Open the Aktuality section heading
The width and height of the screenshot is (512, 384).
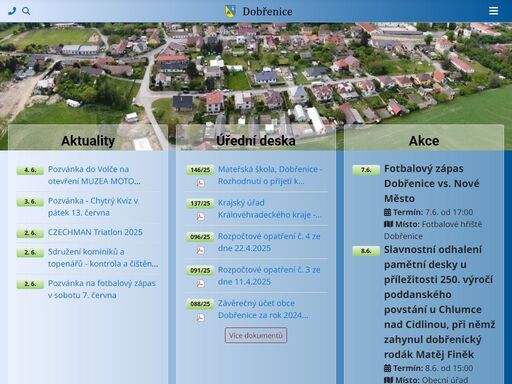(88, 141)
